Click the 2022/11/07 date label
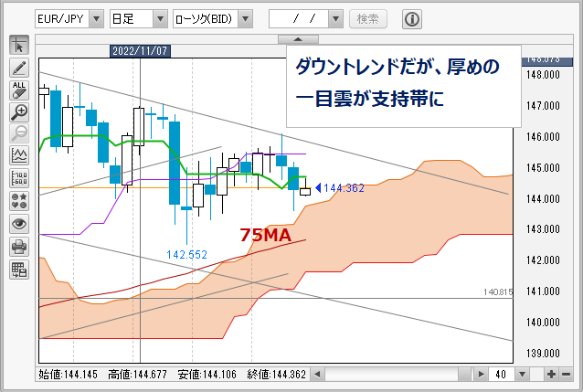The height and width of the screenshot is (392, 583). click(140, 51)
